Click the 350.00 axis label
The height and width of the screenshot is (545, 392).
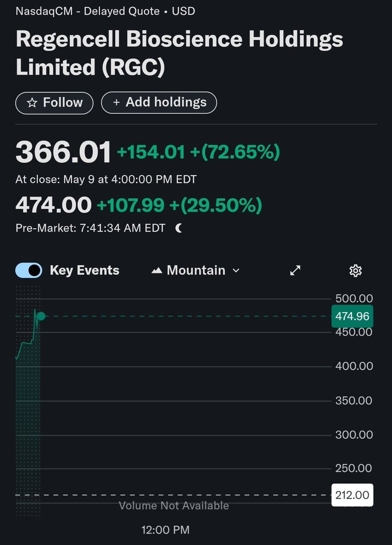[x=354, y=400]
